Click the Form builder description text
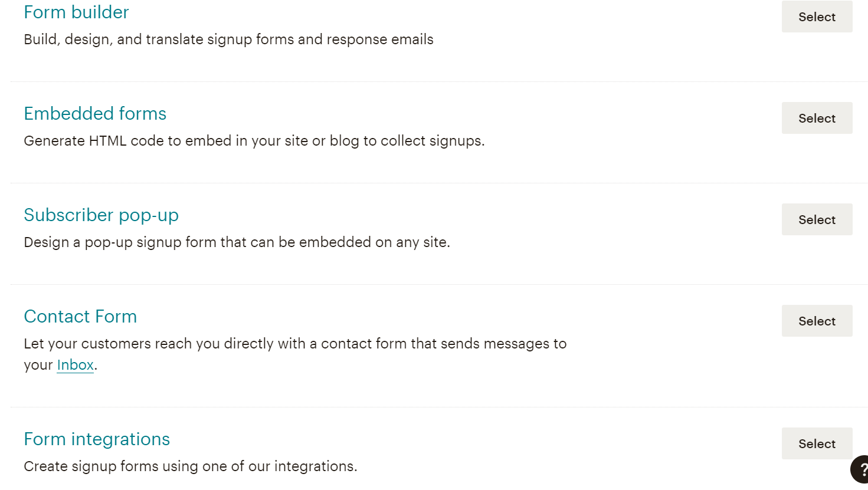 click(228, 40)
